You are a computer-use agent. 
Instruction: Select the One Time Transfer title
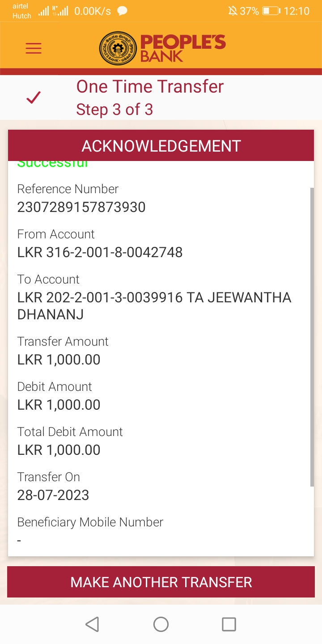coord(150,86)
